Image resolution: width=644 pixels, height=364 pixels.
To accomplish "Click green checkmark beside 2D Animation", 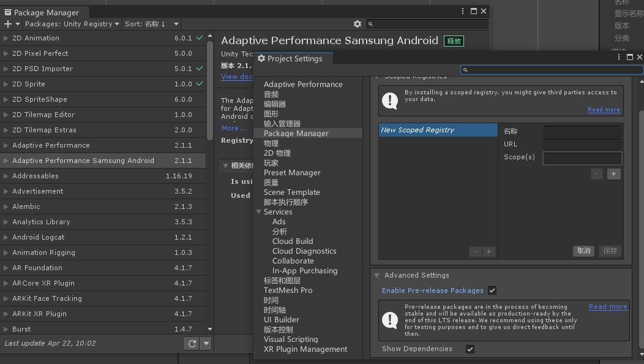I will click(200, 38).
